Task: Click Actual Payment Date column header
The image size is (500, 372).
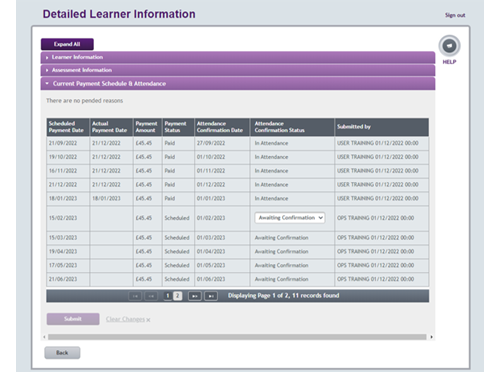Action: click(x=111, y=127)
